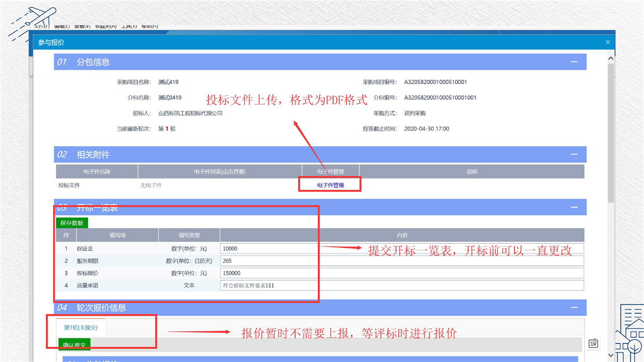The image size is (644, 362).
Task: Click 无电子件 in the attachment list
Action: pos(151,185)
